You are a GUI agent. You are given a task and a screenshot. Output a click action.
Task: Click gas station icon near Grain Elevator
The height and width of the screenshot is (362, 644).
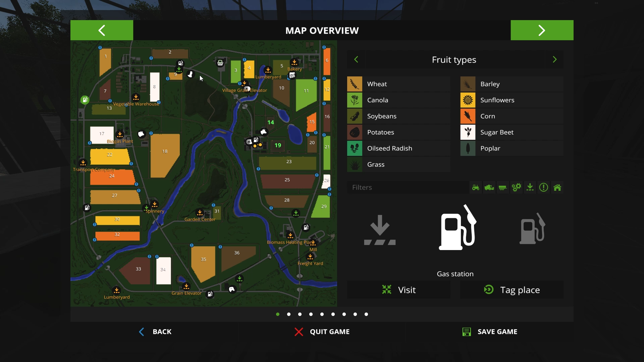(x=210, y=294)
